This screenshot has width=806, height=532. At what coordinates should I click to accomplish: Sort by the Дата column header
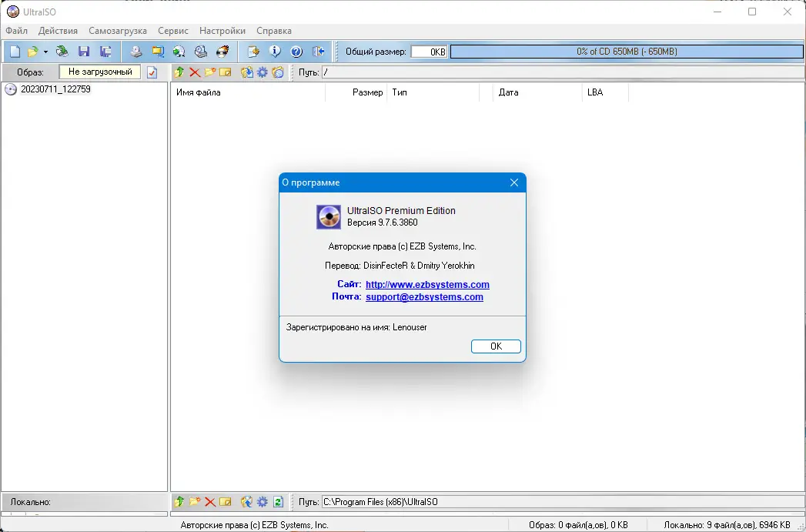(537, 92)
